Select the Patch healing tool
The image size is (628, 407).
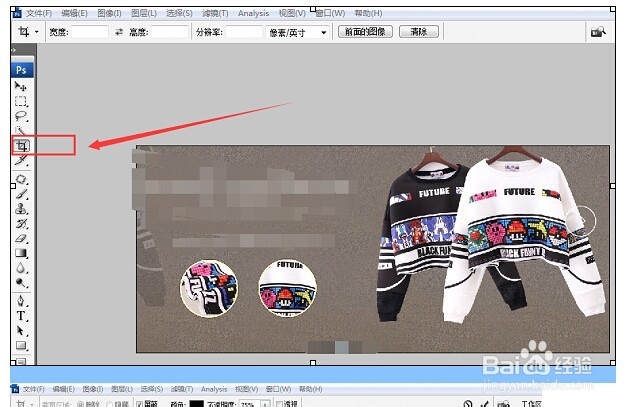pyautogui.click(x=20, y=179)
